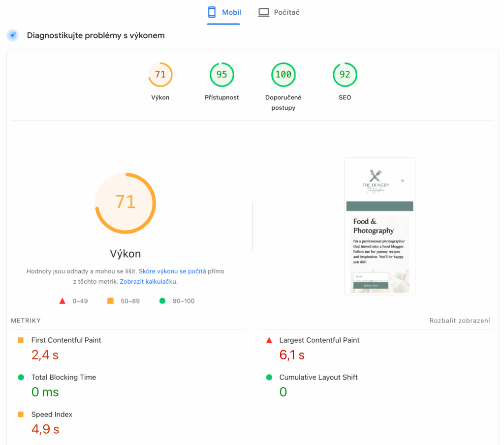Switch to the Počítač tab

(x=279, y=12)
